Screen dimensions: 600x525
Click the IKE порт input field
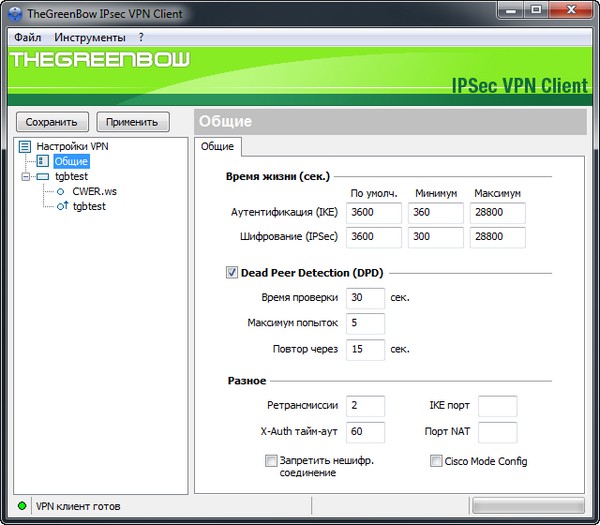click(497, 406)
